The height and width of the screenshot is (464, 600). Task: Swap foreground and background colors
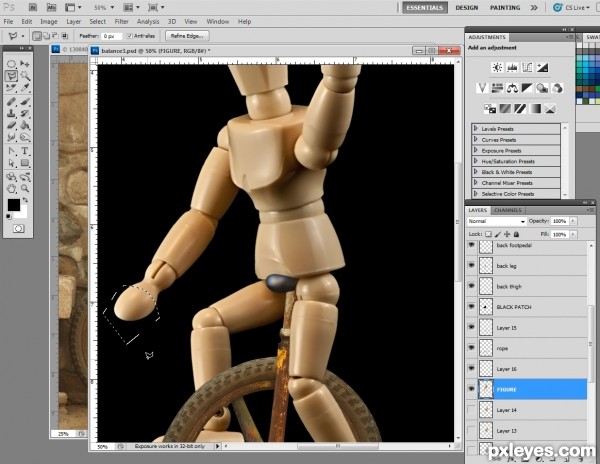pyautogui.click(x=25, y=200)
